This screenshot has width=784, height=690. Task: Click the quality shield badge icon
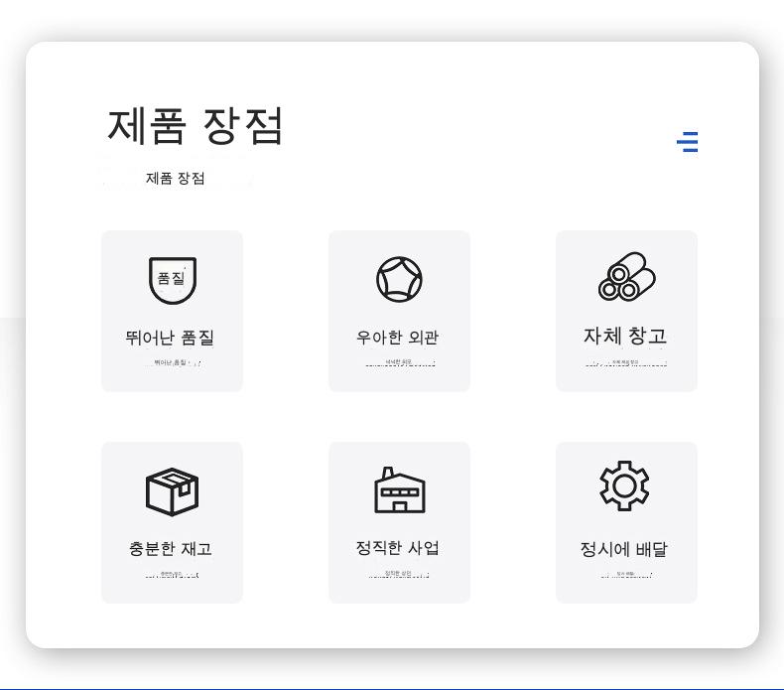(x=172, y=280)
